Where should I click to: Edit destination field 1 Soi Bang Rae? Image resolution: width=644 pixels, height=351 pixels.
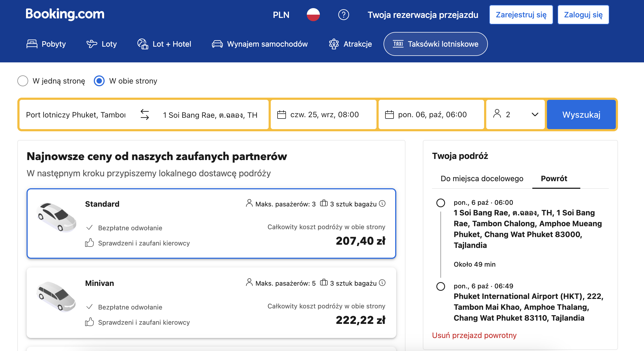click(x=210, y=115)
